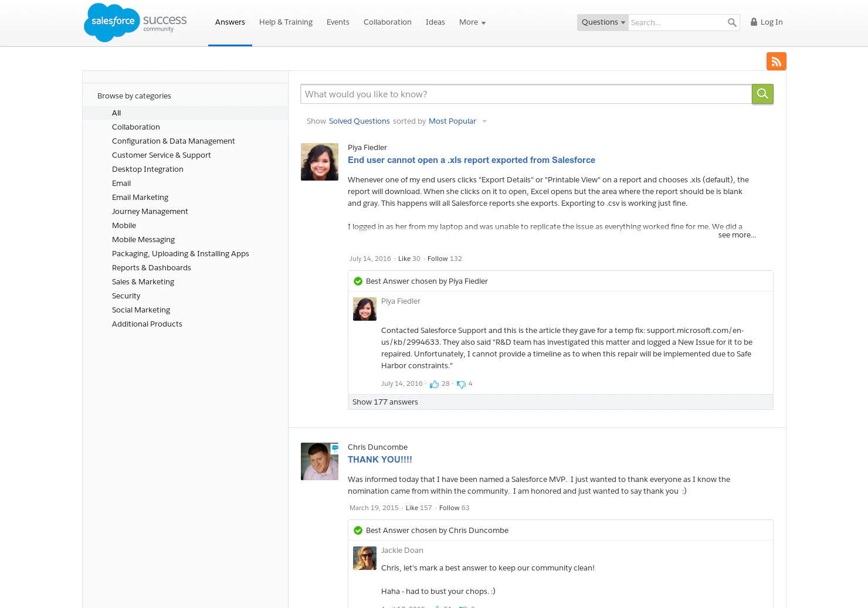
Task: Browse Configuration & Data Management category
Action: pyautogui.click(x=174, y=141)
